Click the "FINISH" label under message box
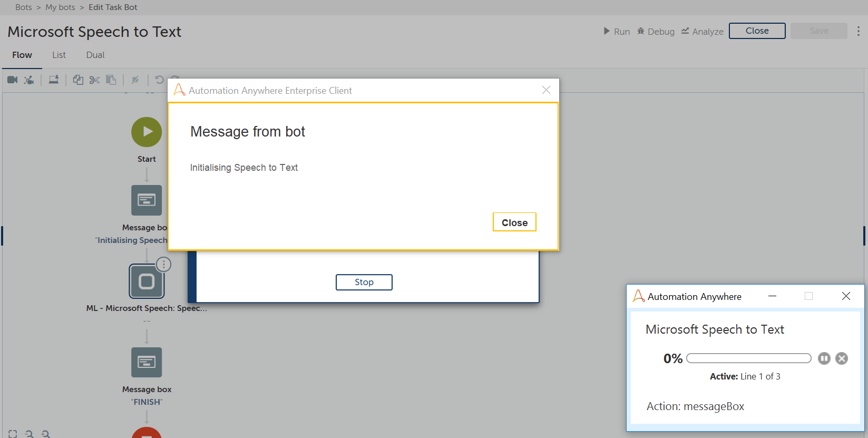Image resolution: width=868 pixels, height=438 pixels. pos(147,402)
